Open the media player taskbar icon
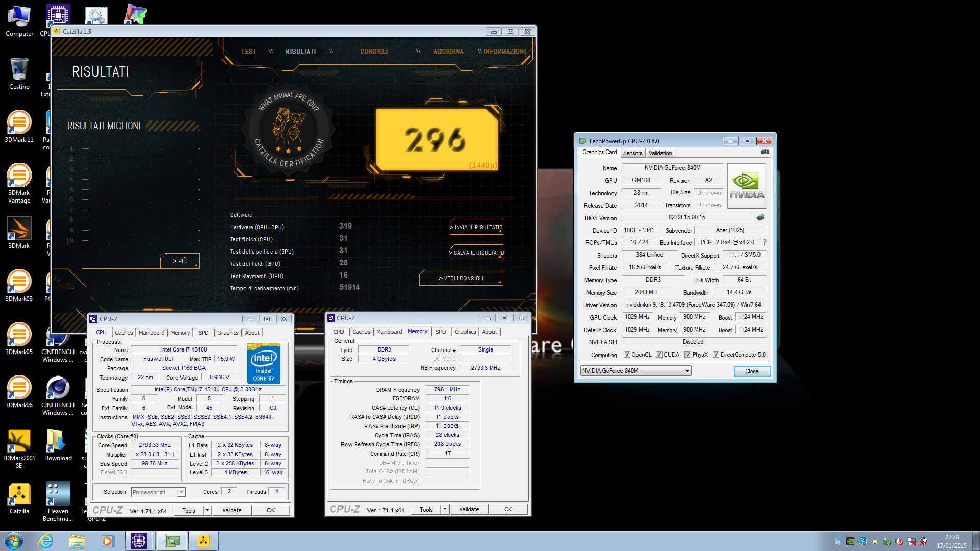The height and width of the screenshot is (551, 980). click(107, 541)
